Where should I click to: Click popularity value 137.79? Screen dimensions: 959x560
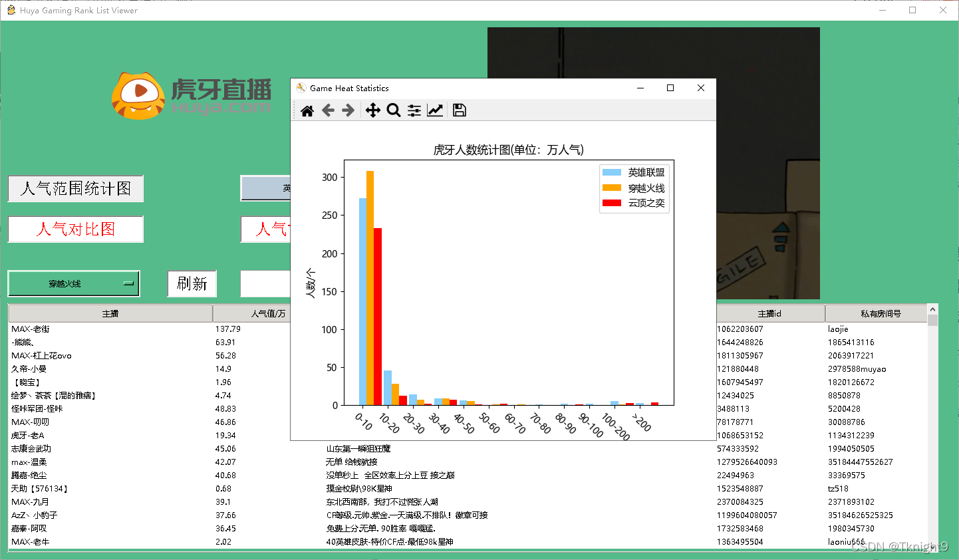point(228,329)
